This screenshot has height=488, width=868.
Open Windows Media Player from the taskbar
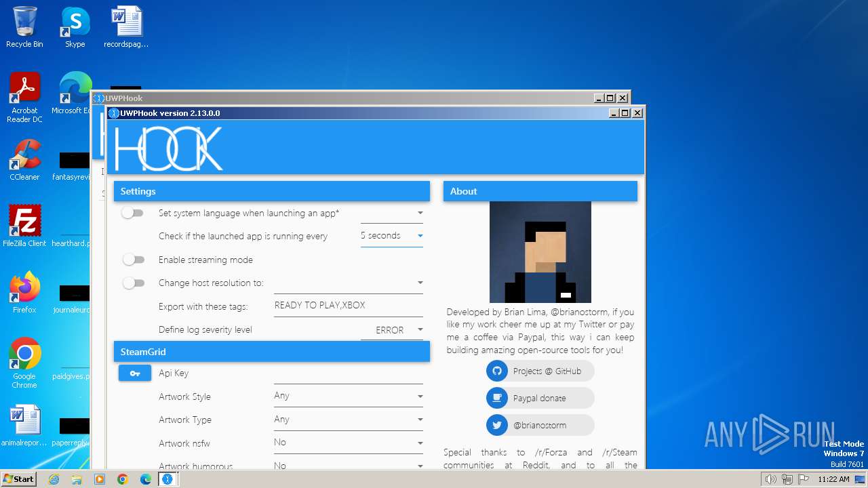[100, 479]
